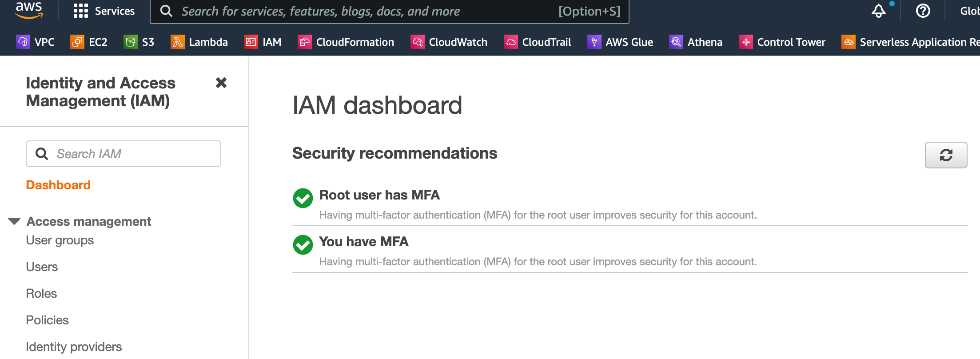This screenshot has width=980, height=359.
Task: Select Dashboard in the sidebar
Action: click(x=58, y=185)
